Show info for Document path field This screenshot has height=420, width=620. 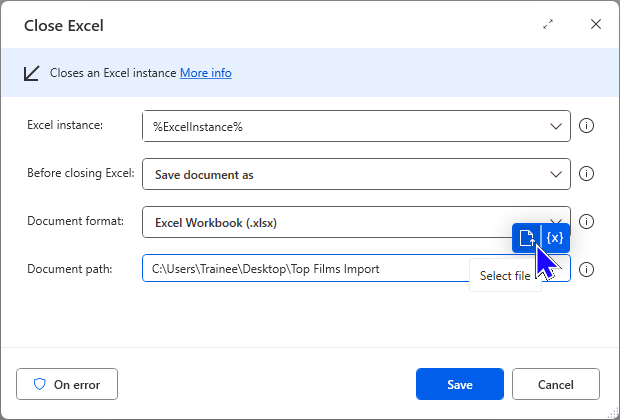click(586, 269)
